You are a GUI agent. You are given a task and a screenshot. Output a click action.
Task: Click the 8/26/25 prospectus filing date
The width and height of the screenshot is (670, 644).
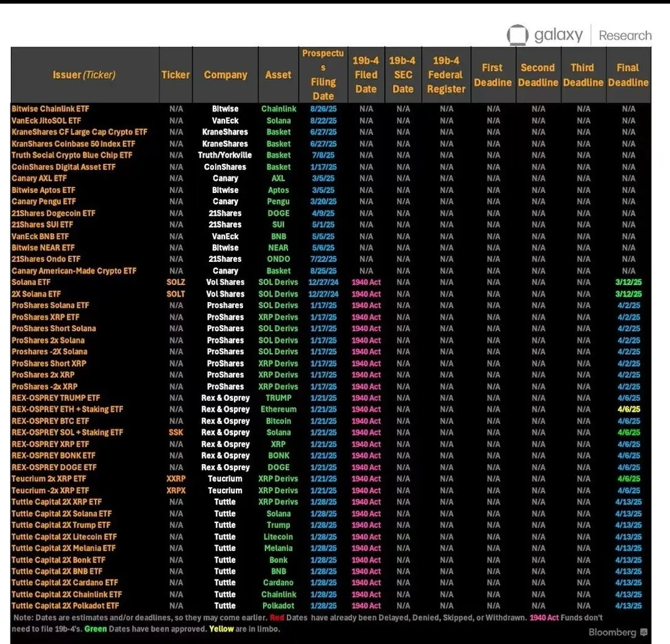[x=323, y=109]
